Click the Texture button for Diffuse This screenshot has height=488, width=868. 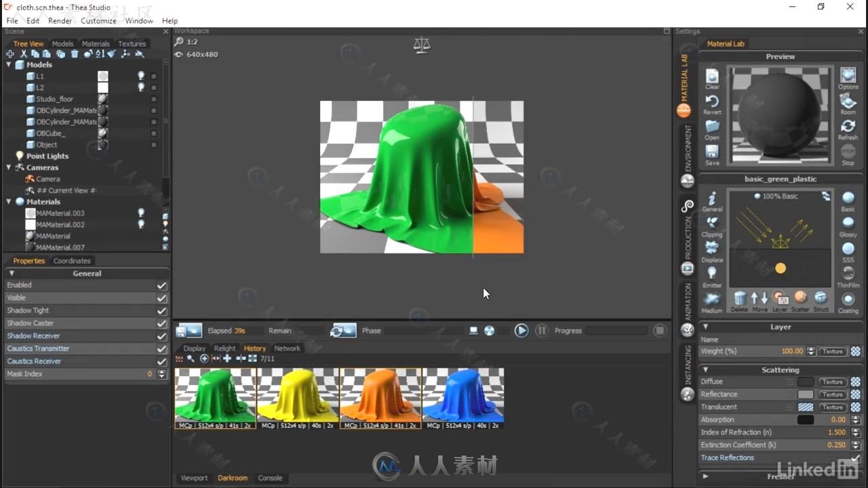(832, 382)
